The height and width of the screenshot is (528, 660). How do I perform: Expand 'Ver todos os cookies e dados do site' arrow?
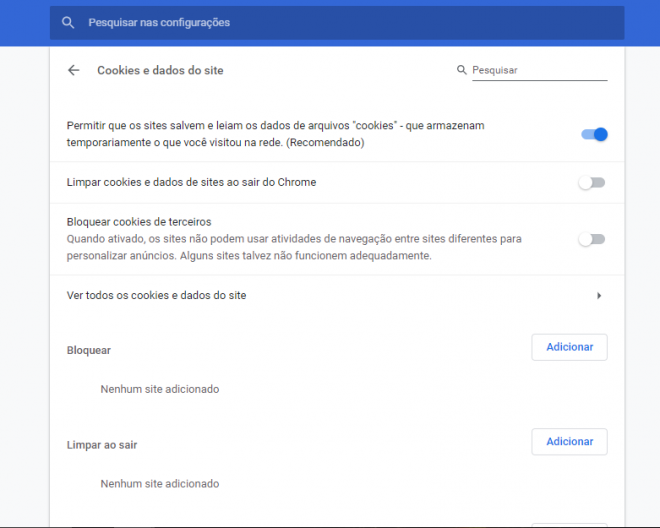tap(599, 296)
